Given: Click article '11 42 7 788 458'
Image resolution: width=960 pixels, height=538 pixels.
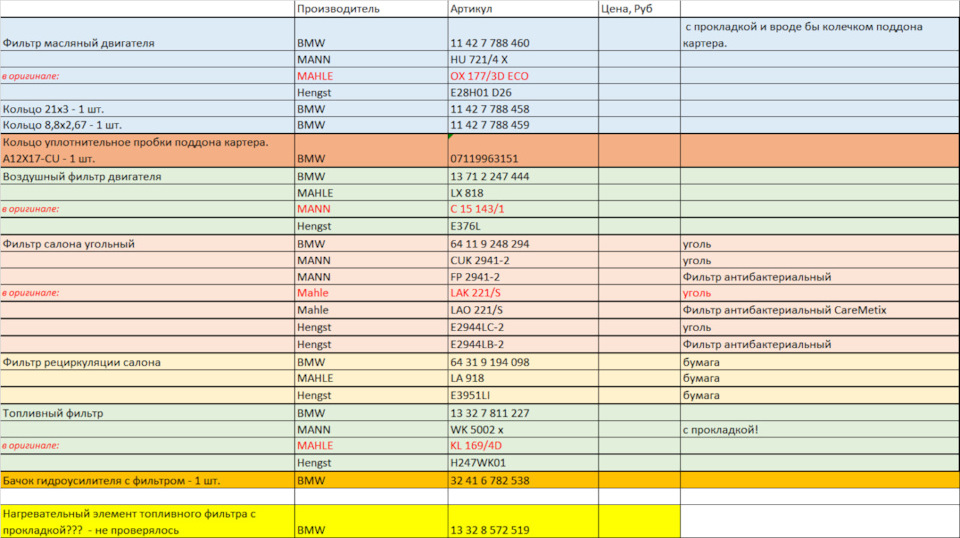Looking at the screenshot, I should click(523, 109).
